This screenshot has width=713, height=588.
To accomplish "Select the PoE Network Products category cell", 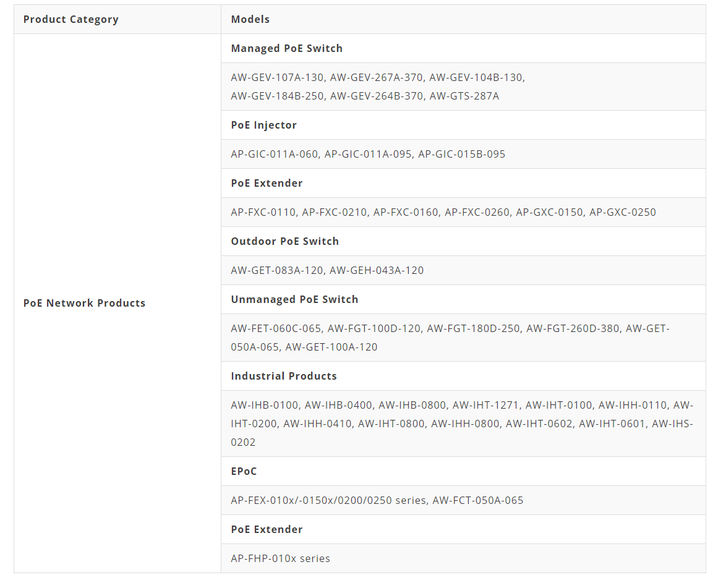I will click(84, 303).
